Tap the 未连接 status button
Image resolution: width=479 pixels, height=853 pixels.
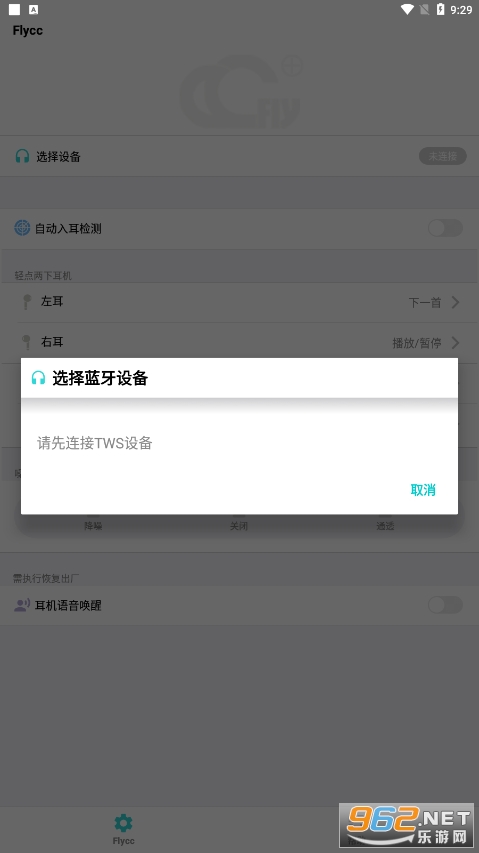point(443,156)
